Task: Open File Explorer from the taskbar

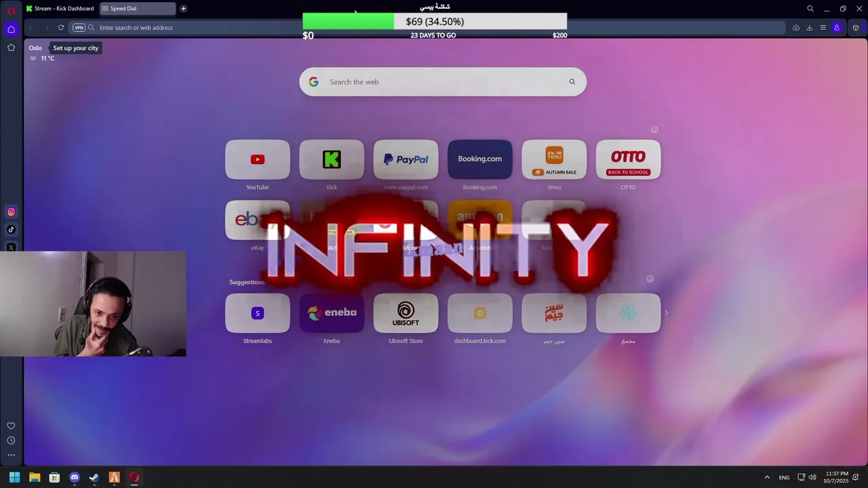Action: click(x=35, y=477)
